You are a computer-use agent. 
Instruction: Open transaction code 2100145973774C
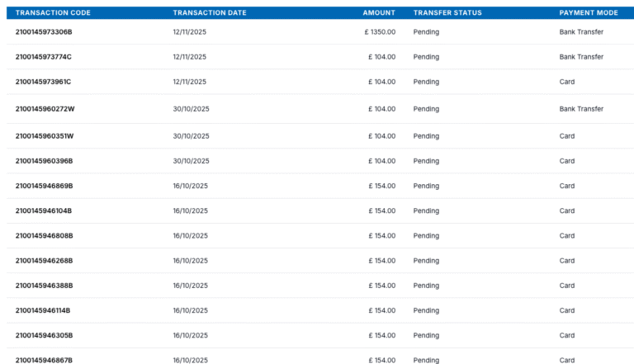[44, 57]
